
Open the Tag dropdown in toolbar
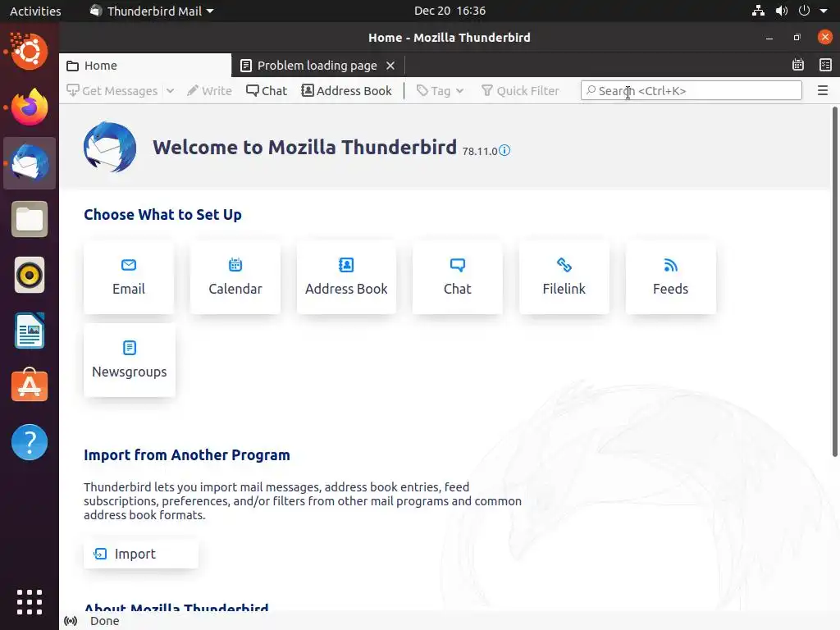(440, 91)
